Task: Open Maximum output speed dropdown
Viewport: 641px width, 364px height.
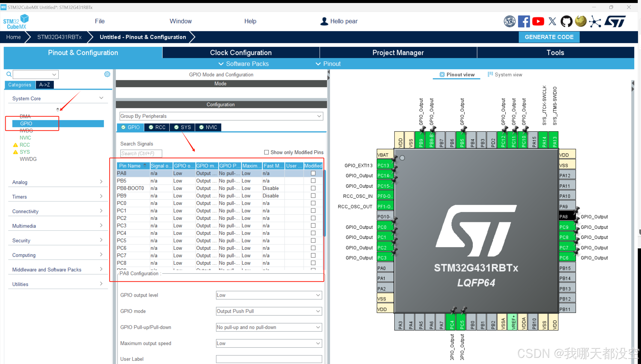Action: click(x=269, y=343)
